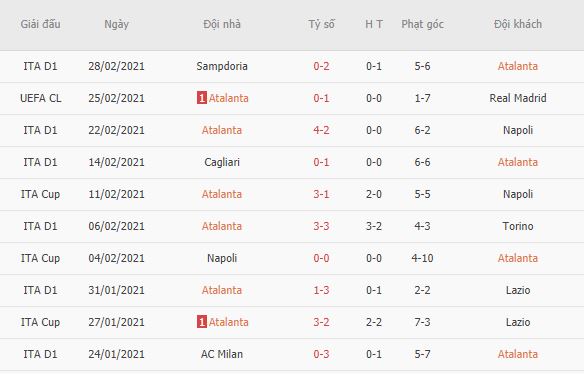Open the Sampdoria team link
Viewport: 584px width, 374px height.
pyautogui.click(x=222, y=66)
